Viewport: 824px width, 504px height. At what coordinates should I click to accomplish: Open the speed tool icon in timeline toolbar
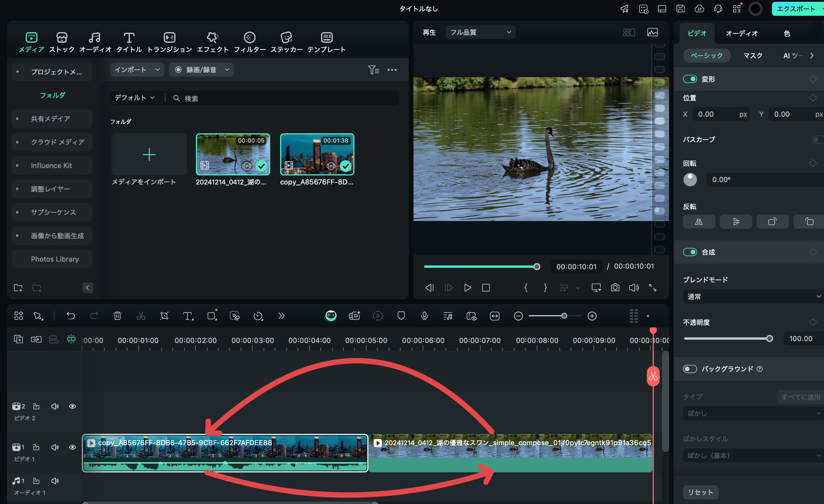coord(258,316)
